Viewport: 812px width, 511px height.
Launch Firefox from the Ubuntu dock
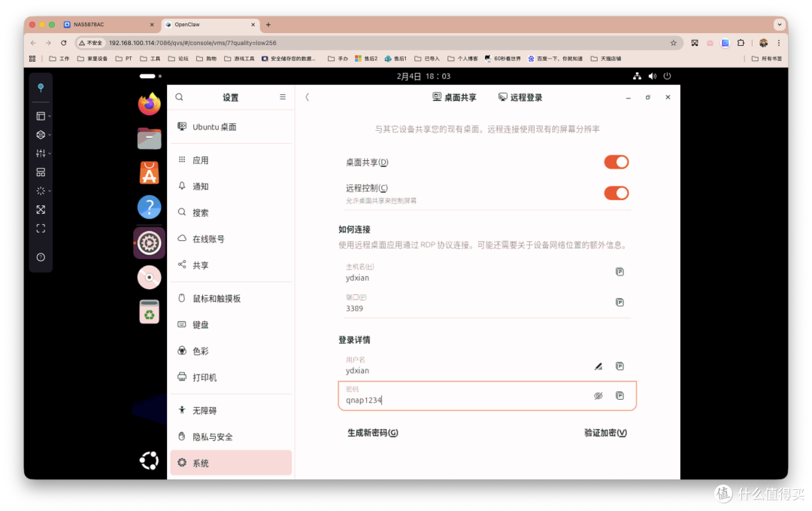click(149, 104)
